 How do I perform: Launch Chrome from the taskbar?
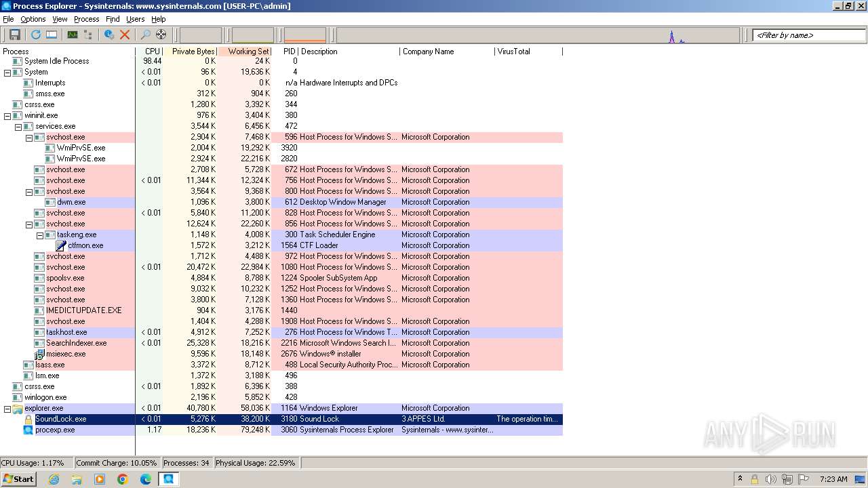click(123, 479)
